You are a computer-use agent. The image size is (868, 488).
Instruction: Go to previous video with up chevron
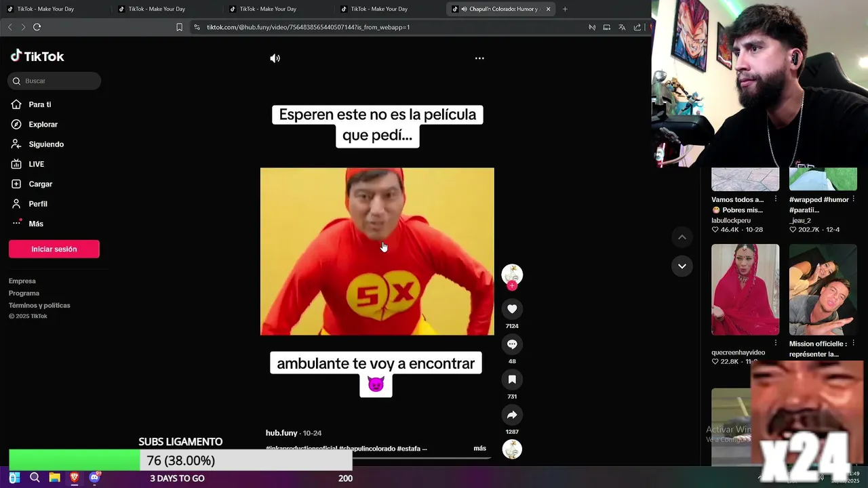click(x=682, y=237)
